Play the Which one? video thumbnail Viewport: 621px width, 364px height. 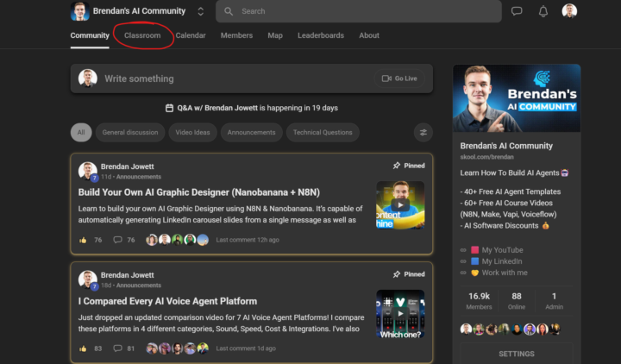(x=400, y=314)
